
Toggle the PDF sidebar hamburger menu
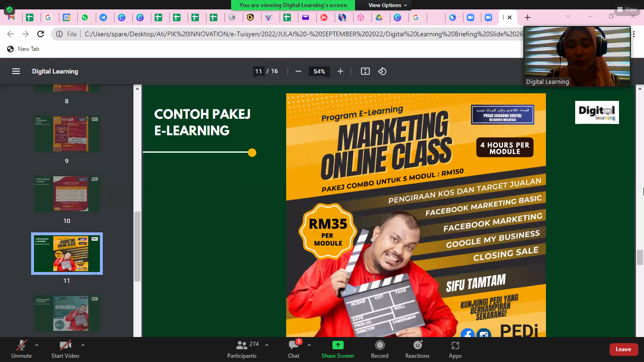click(x=16, y=72)
